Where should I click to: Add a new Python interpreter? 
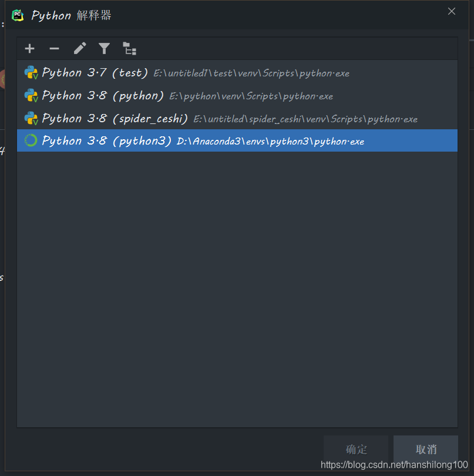(x=29, y=49)
